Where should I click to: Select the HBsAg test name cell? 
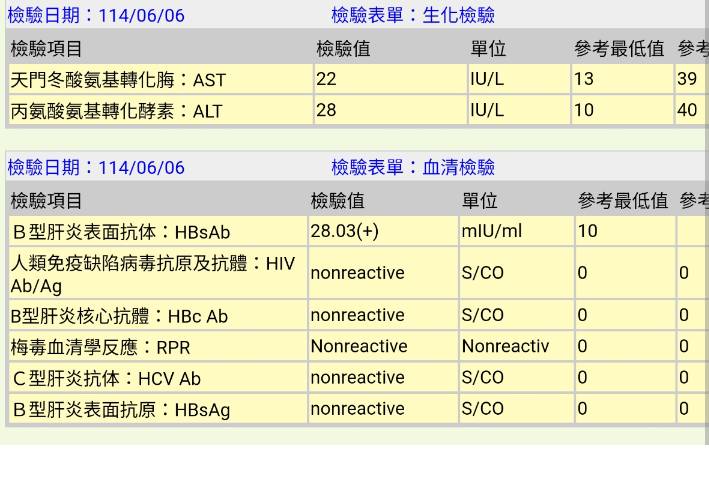[120, 409]
